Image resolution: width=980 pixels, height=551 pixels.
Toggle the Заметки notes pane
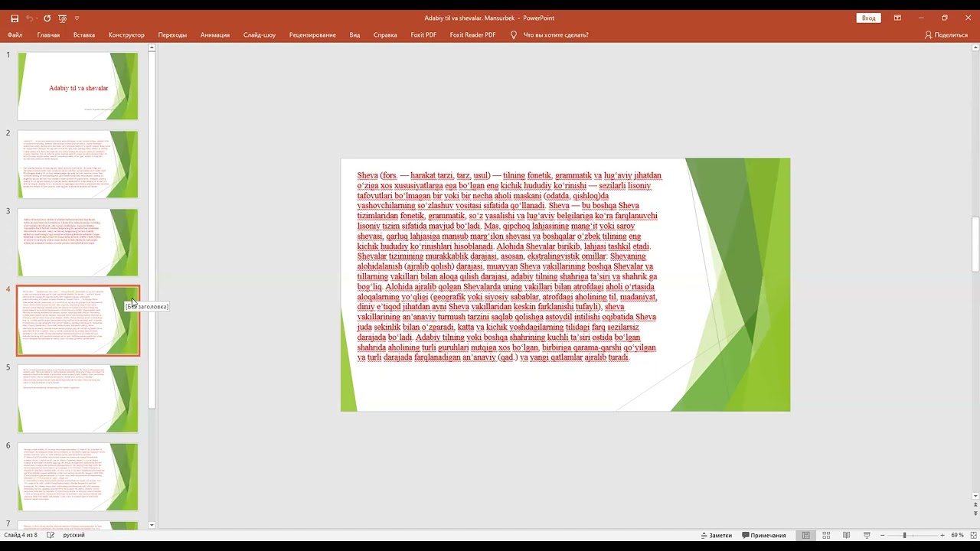click(715, 535)
